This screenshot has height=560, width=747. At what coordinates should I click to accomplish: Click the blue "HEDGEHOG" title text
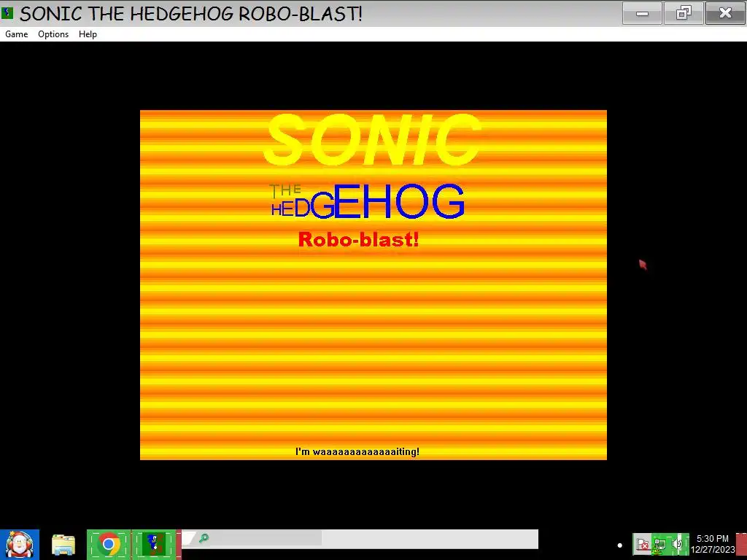tap(368, 202)
